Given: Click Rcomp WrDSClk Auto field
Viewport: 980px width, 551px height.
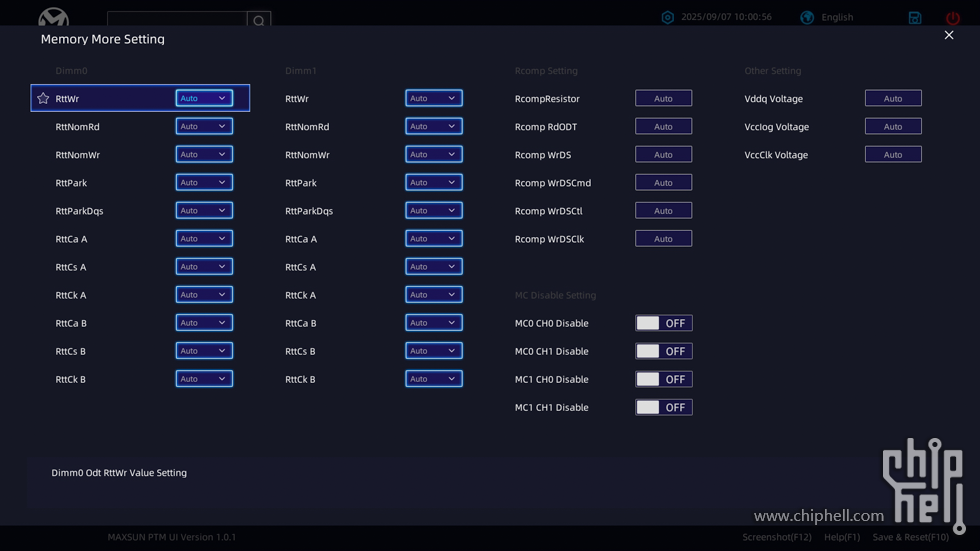Looking at the screenshot, I should (664, 239).
